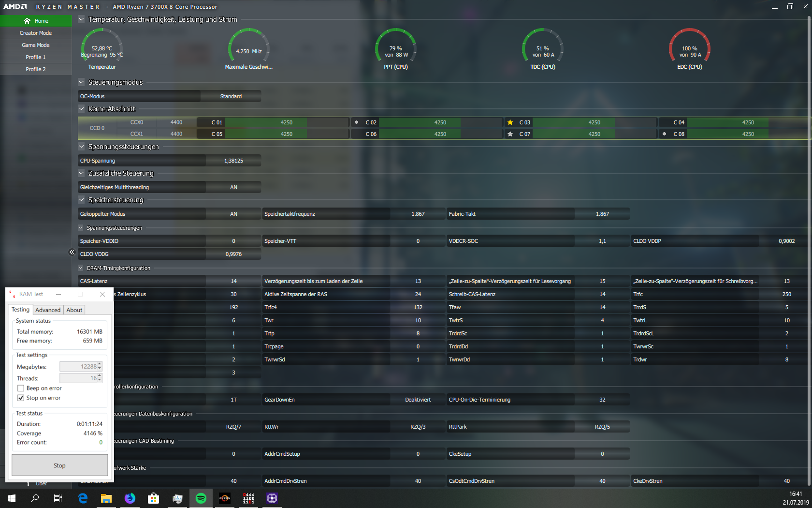Click the red EDC (CPU) gauge
The image size is (812, 508).
pos(690,48)
